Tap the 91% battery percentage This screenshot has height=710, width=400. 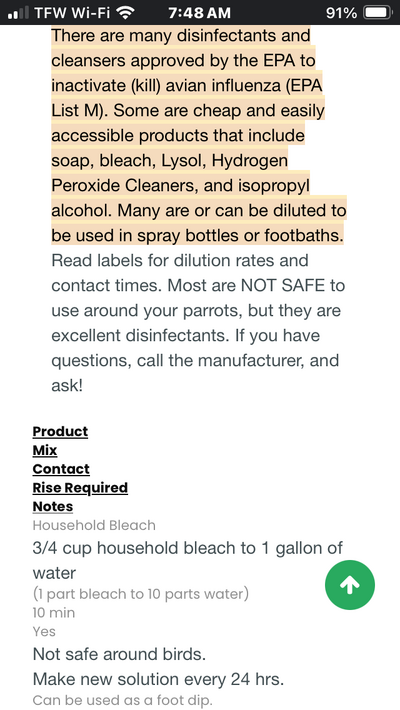tap(342, 13)
